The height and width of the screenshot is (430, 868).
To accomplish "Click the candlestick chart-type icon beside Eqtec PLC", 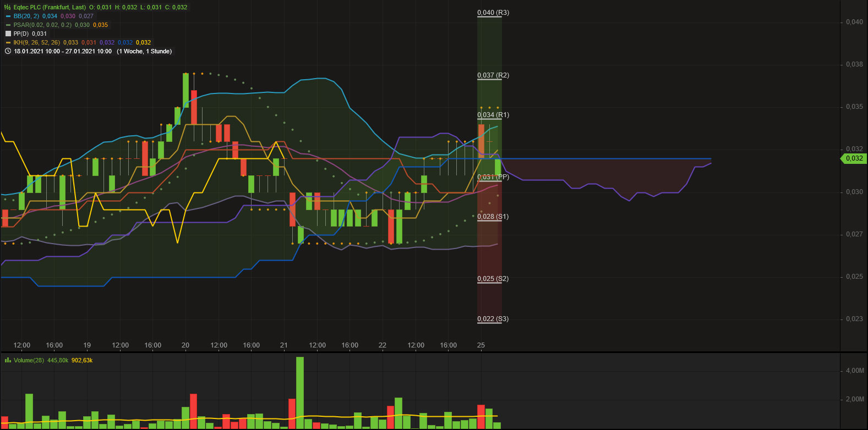I will (8, 7).
